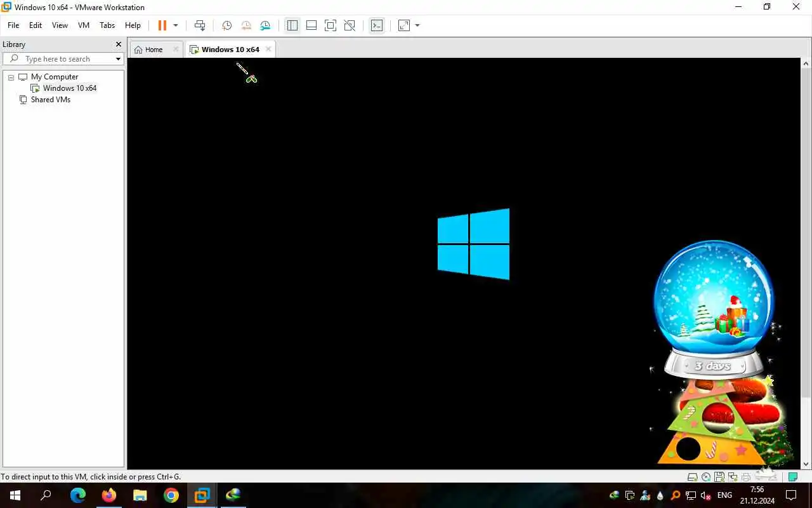
Task: Close the Home tab
Action: [176, 50]
